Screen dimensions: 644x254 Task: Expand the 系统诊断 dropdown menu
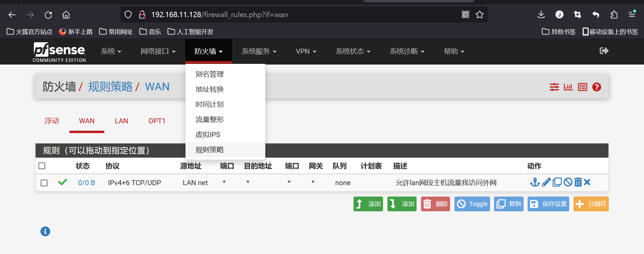pos(407,51)
